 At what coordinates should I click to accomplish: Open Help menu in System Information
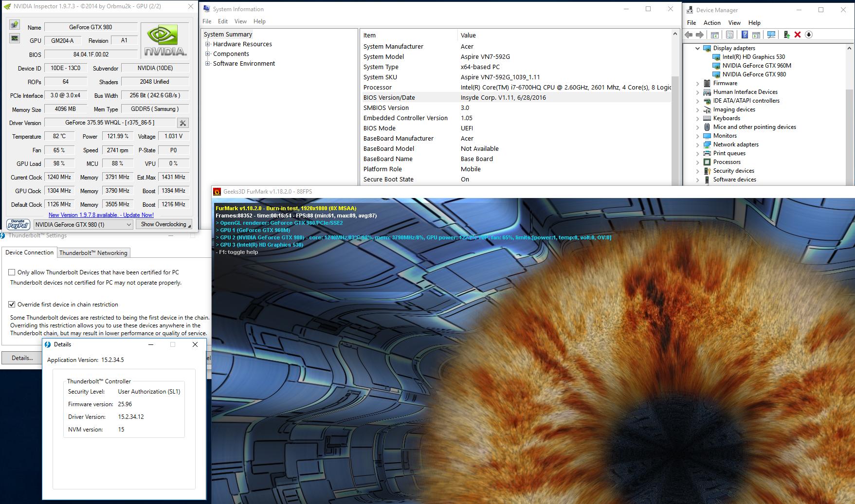click(x=259, y=21)
